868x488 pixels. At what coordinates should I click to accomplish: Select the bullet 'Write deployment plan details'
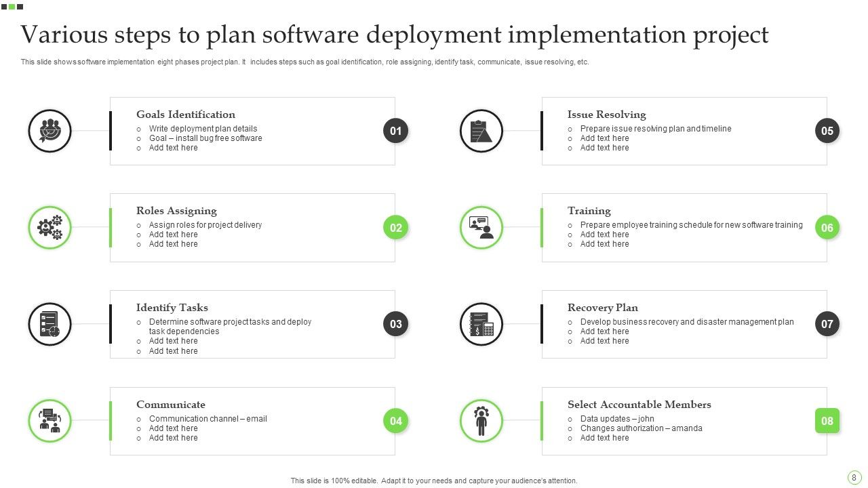[x=203, y=128]
